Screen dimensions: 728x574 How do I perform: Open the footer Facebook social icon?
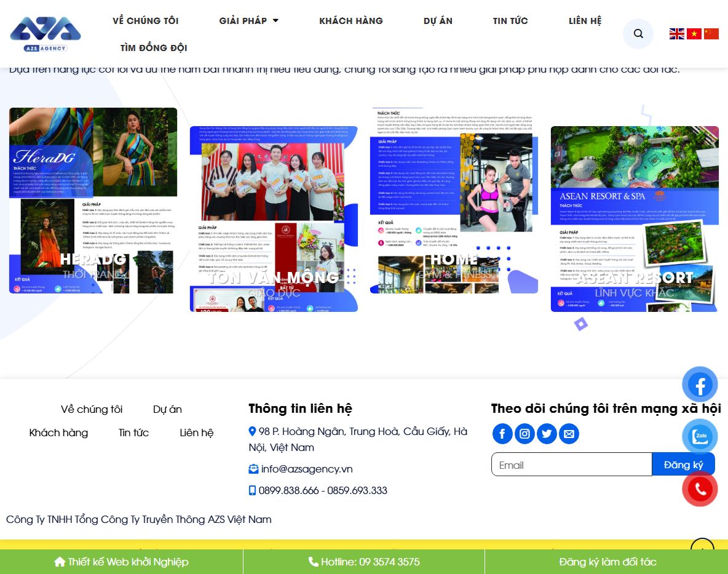[x=502, y=434]
